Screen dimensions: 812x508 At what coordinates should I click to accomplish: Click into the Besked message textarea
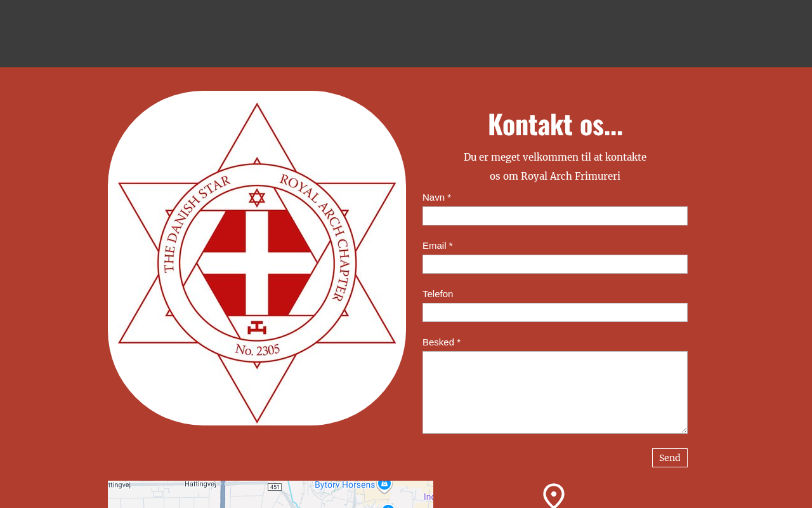[555, 392]
